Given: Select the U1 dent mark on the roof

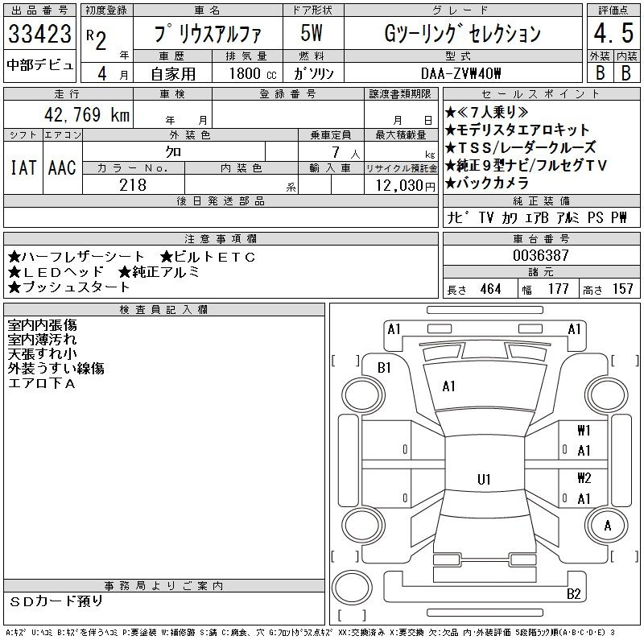Looking at the screenshot, I should click(x=484, y=479).
